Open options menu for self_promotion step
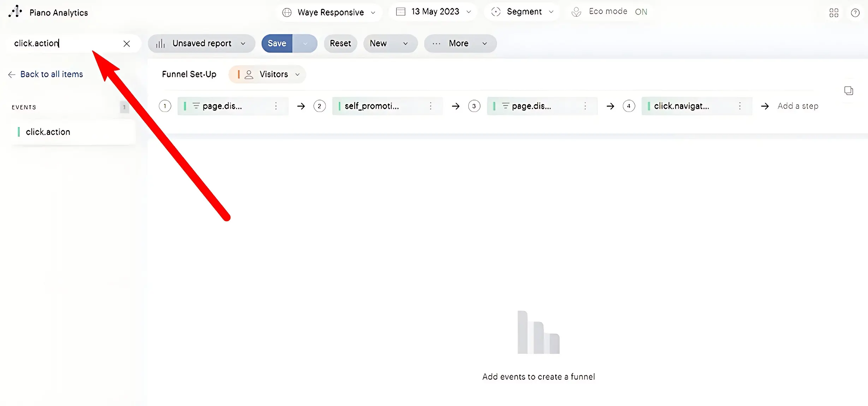 point(430,106)
